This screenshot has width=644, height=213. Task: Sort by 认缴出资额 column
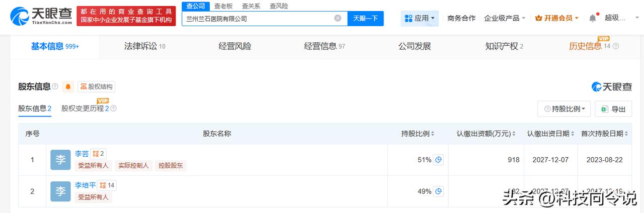[x=514, y=134]
